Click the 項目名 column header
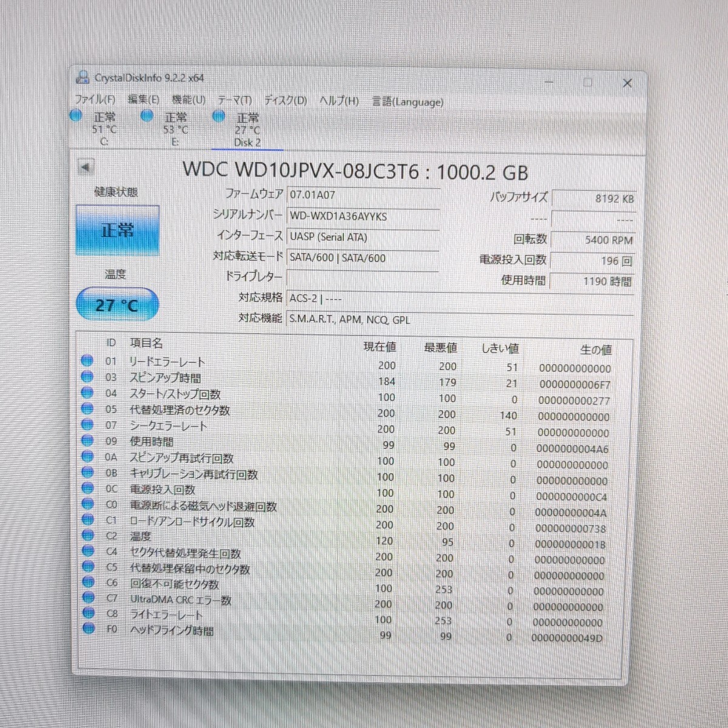728x728 pixels. [146, 343]
